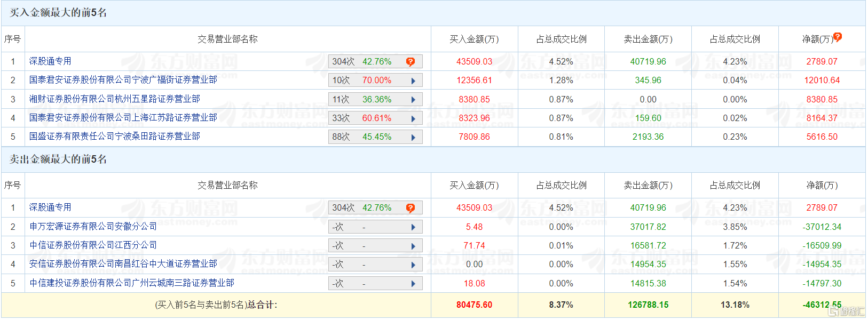The width and height of the screenshot is (868, 320).
Task: Select sell amount value 14815.38
Action: (648, 283)
